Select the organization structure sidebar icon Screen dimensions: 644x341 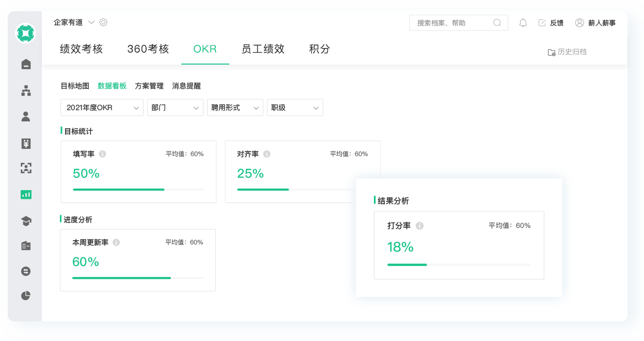point(25,90)
